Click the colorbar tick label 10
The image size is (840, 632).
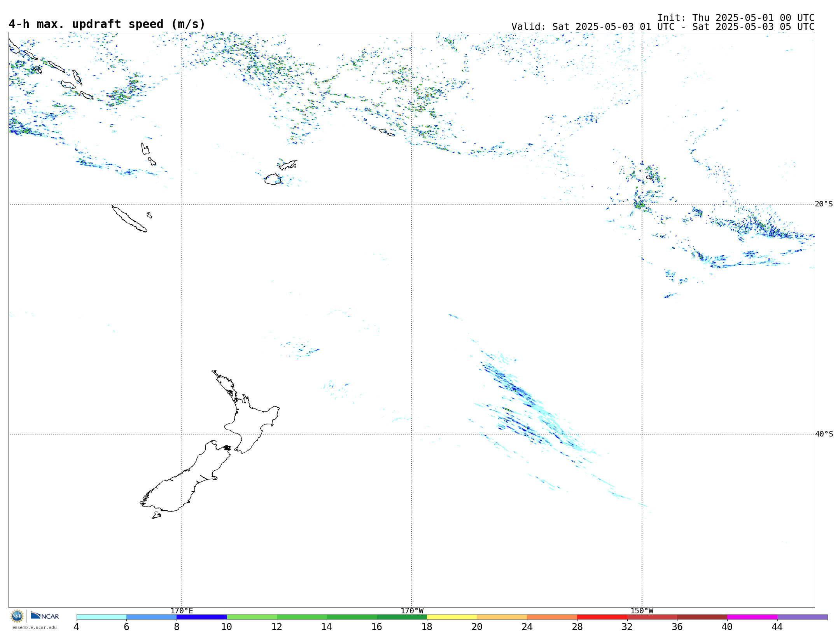(x=227, y=627)
